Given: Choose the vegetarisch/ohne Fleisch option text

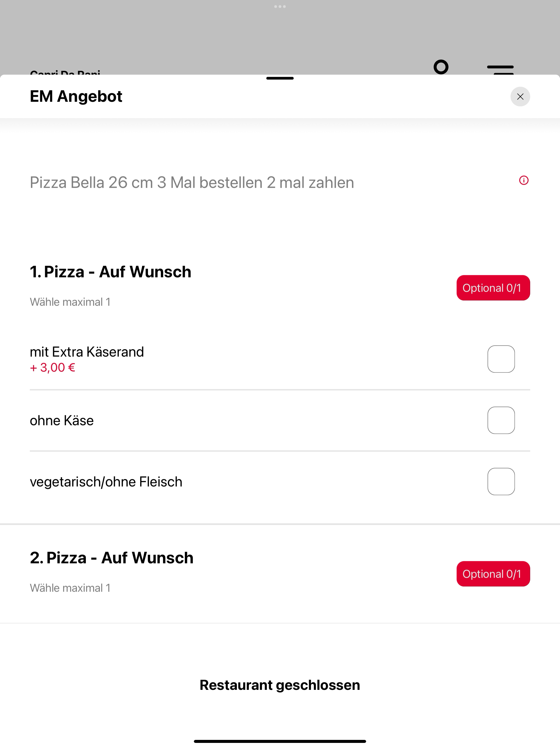Looking at the screenshot, I should 106,482.
